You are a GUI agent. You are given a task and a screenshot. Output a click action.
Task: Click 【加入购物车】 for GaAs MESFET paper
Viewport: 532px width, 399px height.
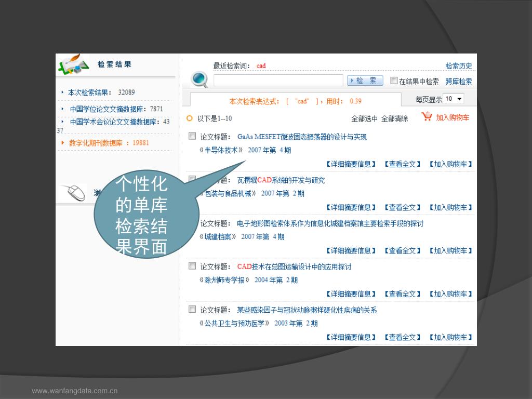coord(450,164)
